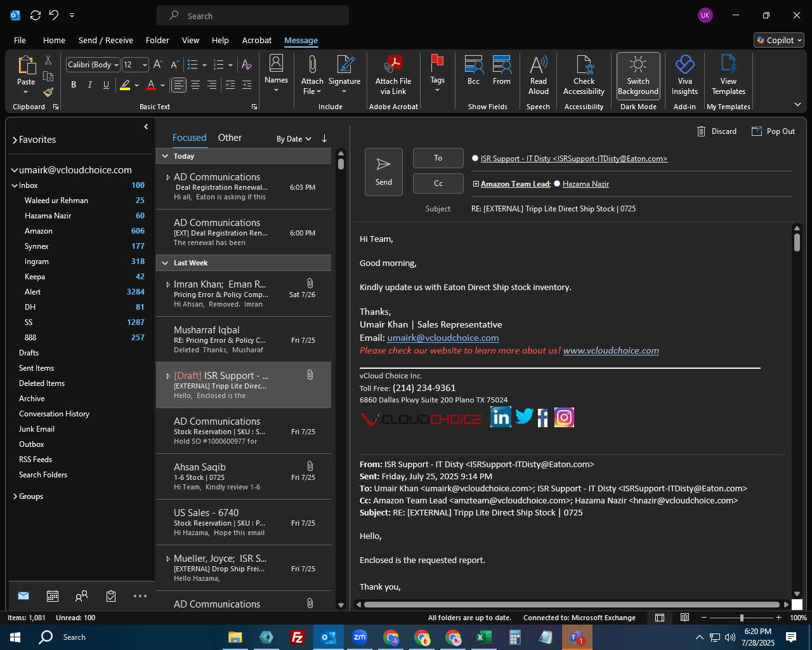Click the Decrease Indent icon
The width and height of the screenshot is (812, 650).
coord(230,84)
